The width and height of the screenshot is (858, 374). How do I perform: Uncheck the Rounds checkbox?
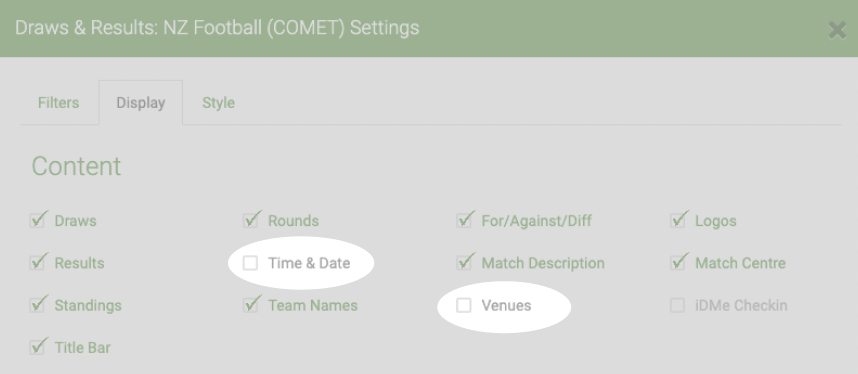tap(251, 221)
